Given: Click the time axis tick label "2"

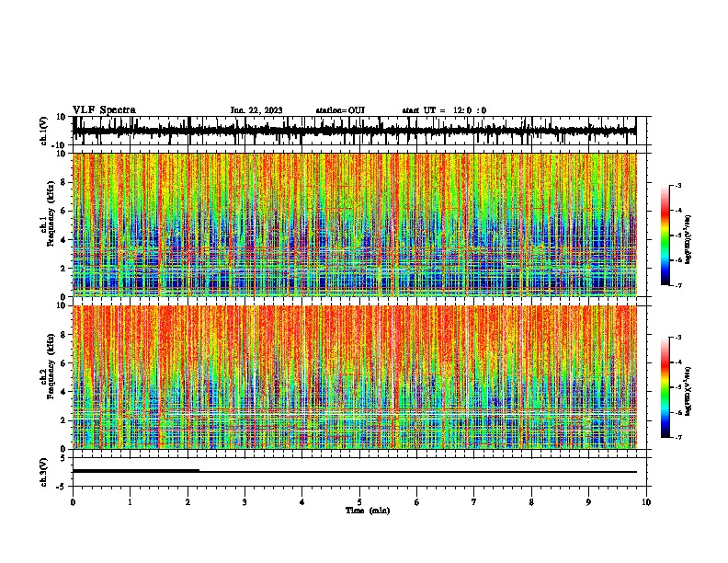Looking at the screenshot, I should pyautogui.click(x=188, y=502).
